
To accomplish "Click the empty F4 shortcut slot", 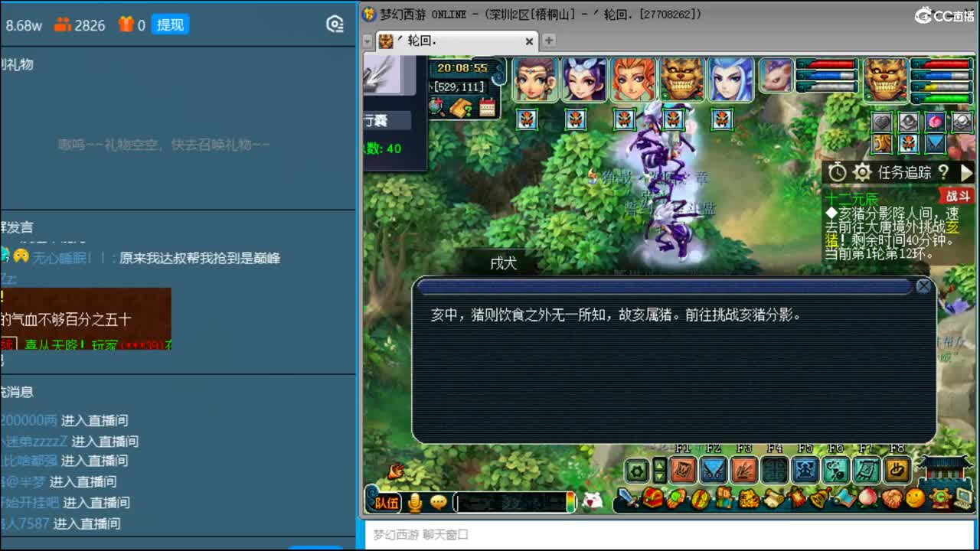I will 775,469.
